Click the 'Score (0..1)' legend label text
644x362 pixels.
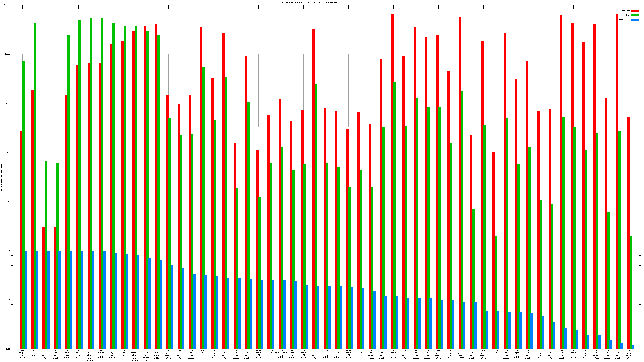click(x=624, y=20)
